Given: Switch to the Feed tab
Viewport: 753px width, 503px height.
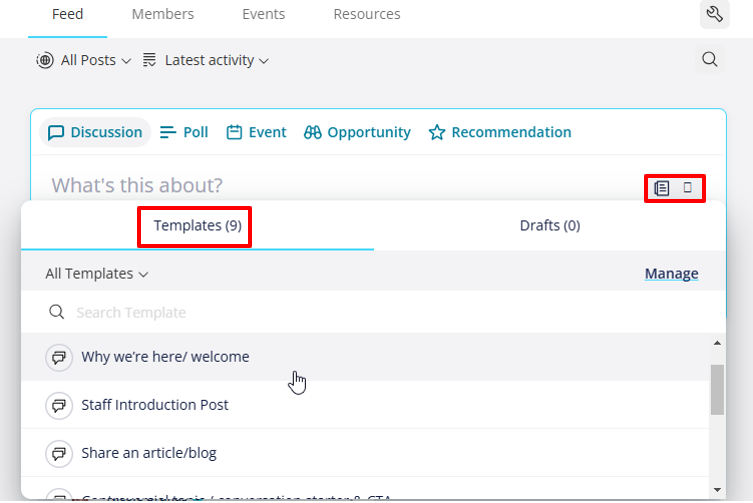Looking at the screenshot, I should 68,14.
